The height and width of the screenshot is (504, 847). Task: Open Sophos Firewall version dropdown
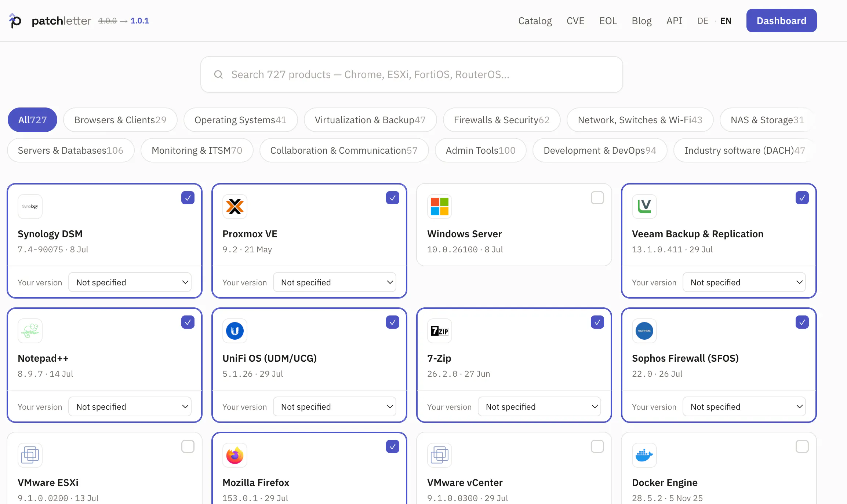pos(744,406)
